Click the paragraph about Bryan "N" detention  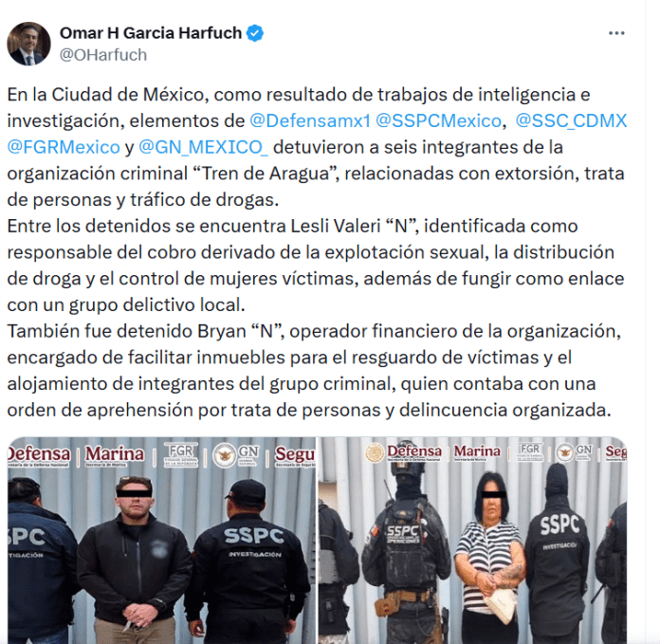(314, 371)
